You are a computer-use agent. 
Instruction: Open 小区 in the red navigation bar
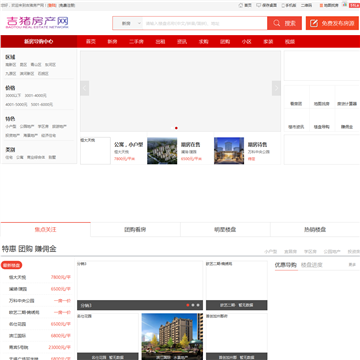[x=247, y=42]
